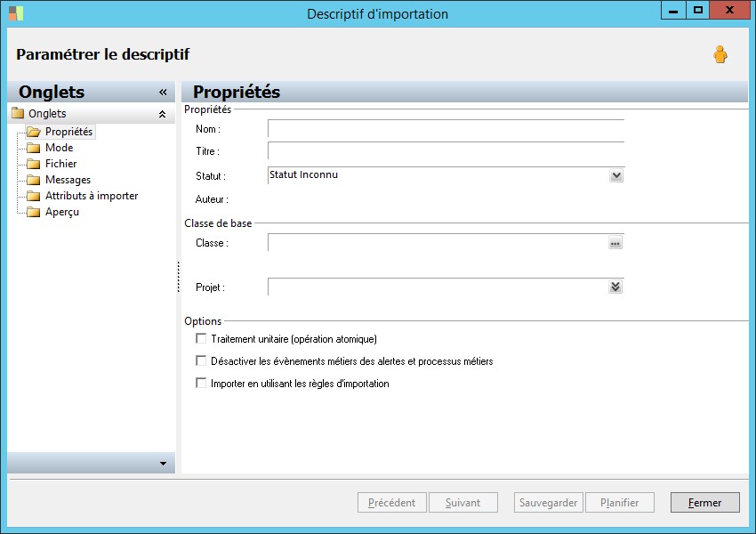Screen dimensions: 756x534
Task: Click the Fichier folder icon
Action: point(34,164)
